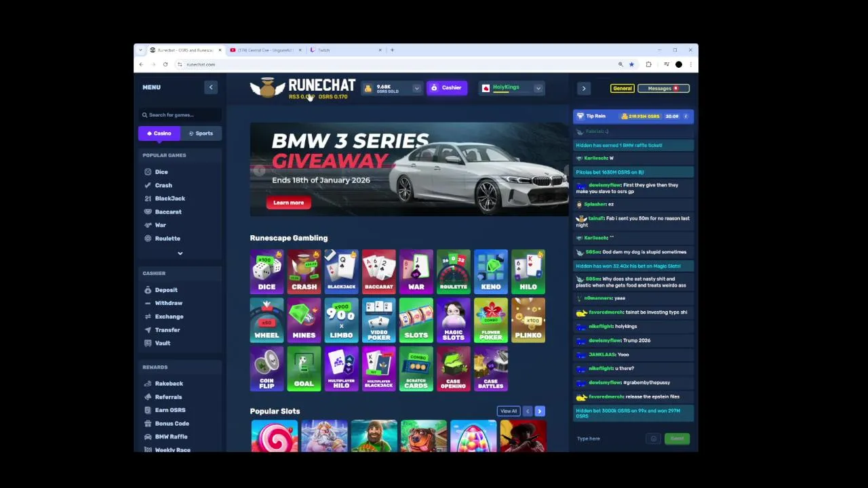The width and height of the screenshot is (868, 488).
Task: Open the Goal game tile
Action: coord(304,369)
